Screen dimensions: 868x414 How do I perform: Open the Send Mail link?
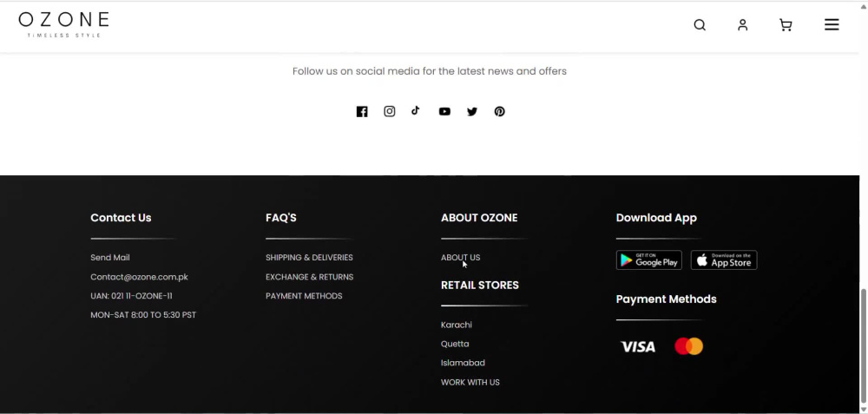(110, 258)
